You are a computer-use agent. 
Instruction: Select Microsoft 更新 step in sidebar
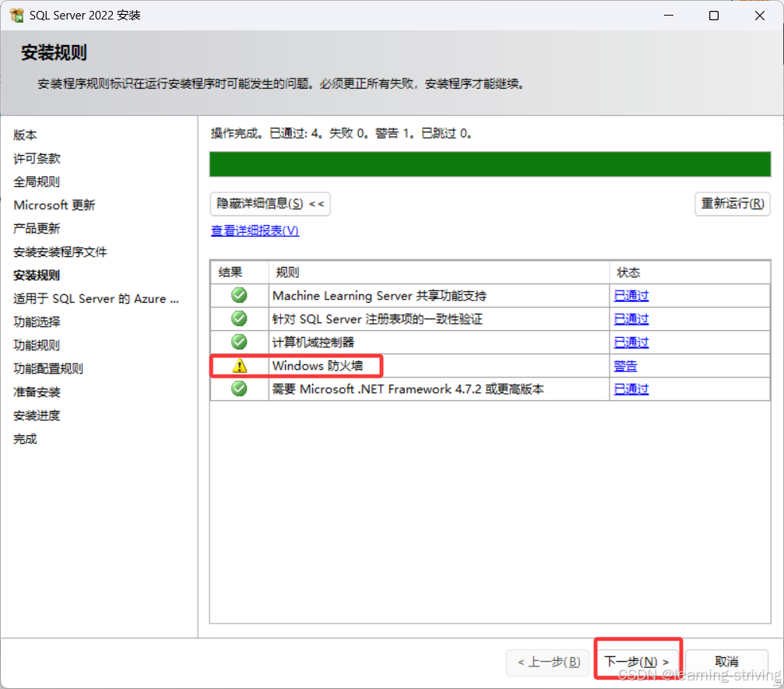tap(54, 206)
